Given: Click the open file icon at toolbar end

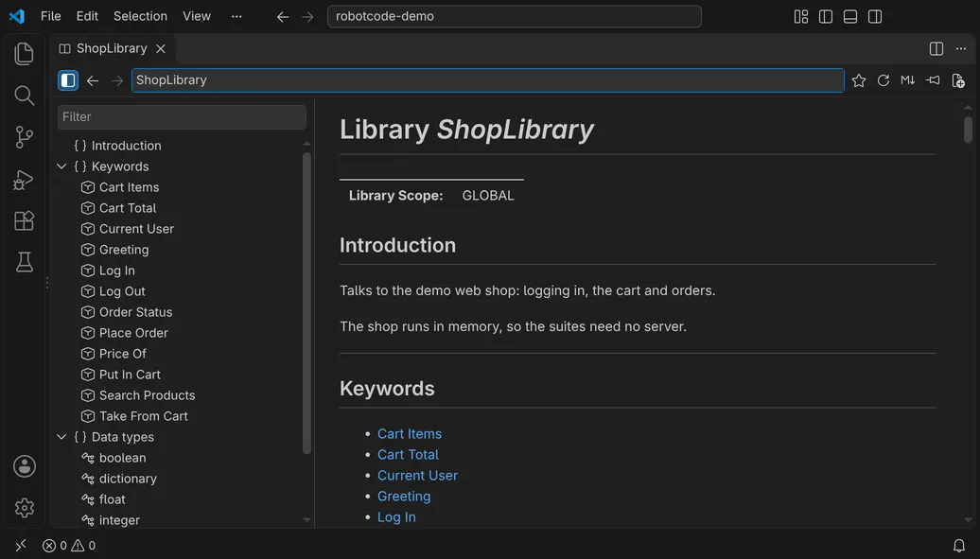Looking at the screenshot, I should 957,80.
